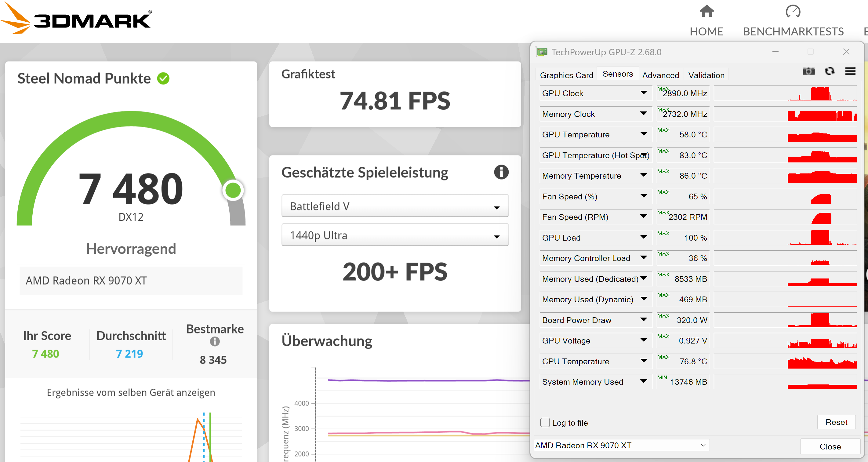Click the Reset button in GPU-Z
The width and height of the screenshot is (868, 462).
[836, 422]
